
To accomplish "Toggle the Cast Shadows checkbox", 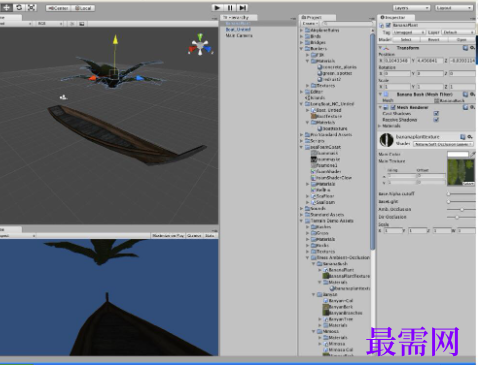I will click(436, 114).
